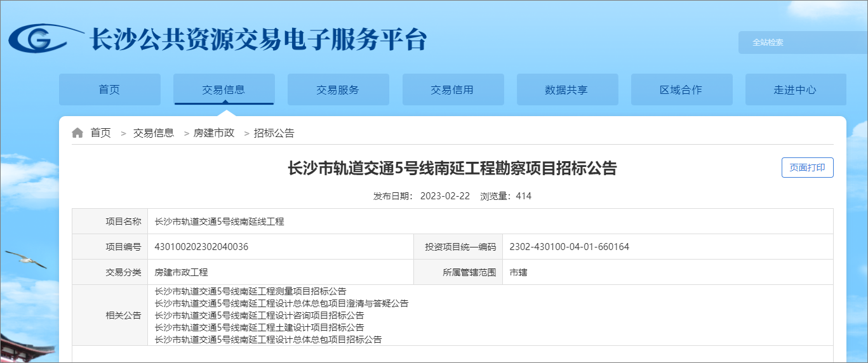
Task: Click 招标公告 breadcrumb link
Action: pyautogui.click(x=274, y=133)
